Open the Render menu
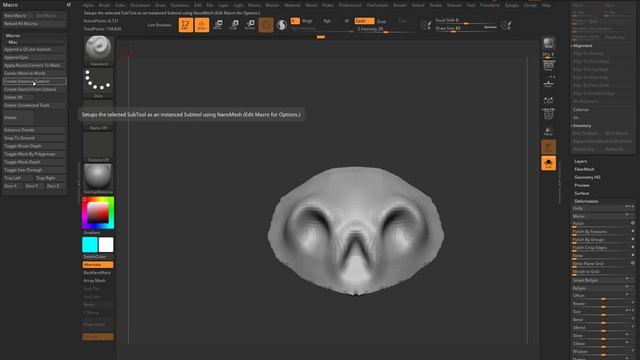 [400, 5]
